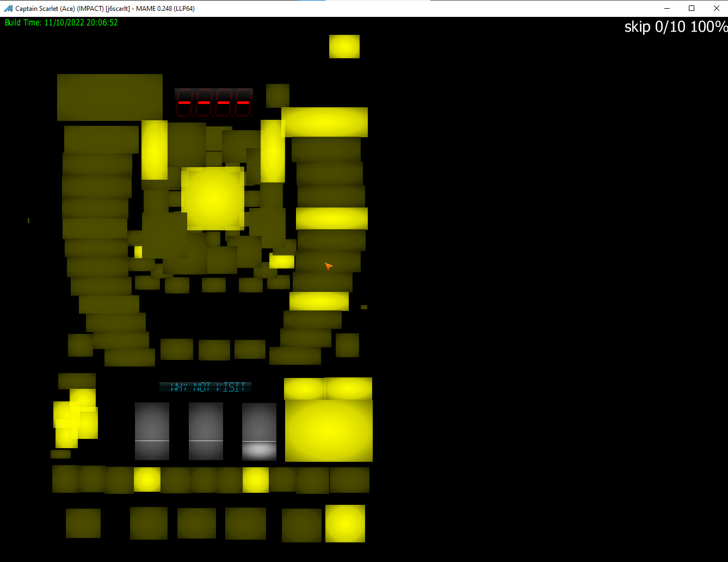Maximize the MAME window
Image resolution: width=728 pixels, height=562 pixels.
coord(692,8)
